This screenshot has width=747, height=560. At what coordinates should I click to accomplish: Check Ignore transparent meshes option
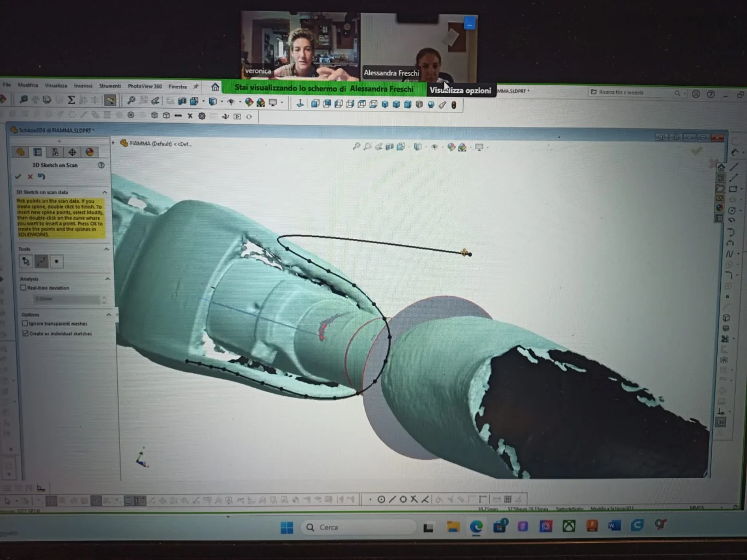(25, 323)
